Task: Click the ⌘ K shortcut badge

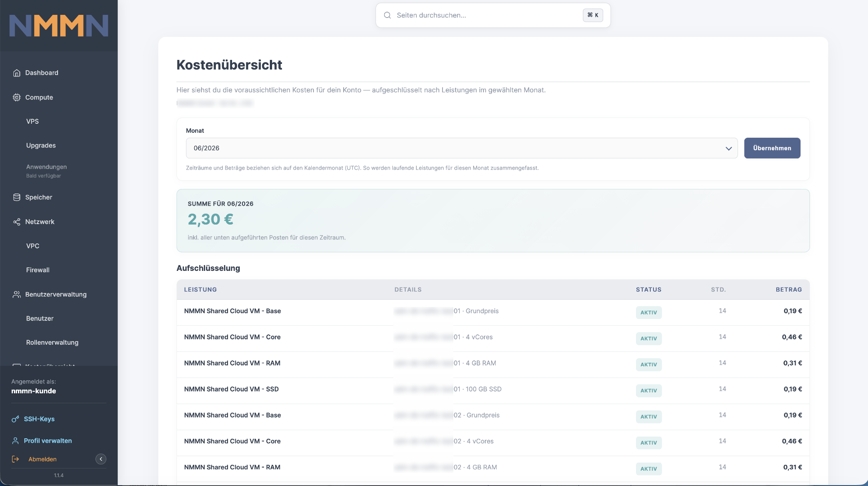Action: (x=593, y=15)
